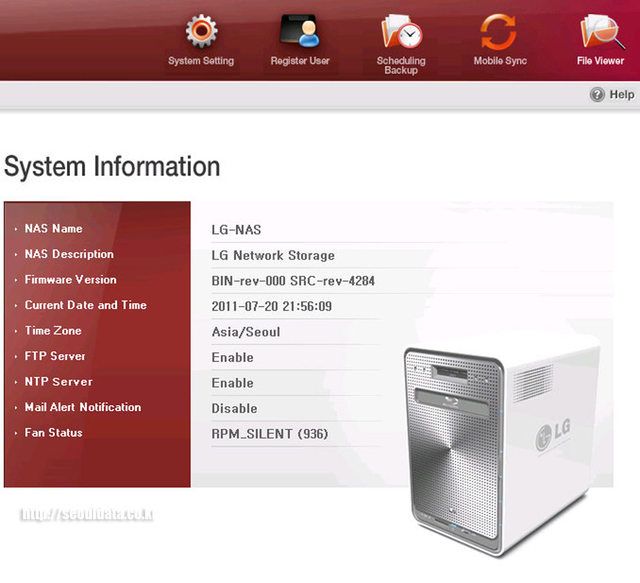Click the date value 2011-07-20 21:56:09

[271, 307]
